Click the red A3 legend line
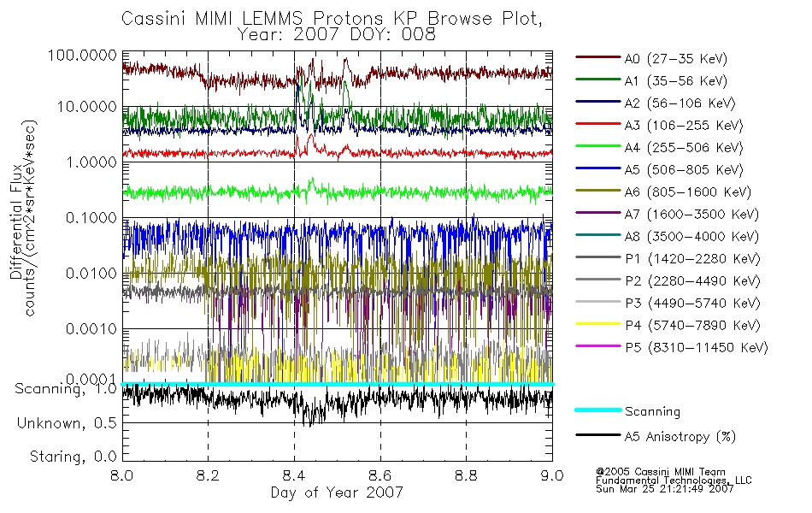 (x=597, y=124)
